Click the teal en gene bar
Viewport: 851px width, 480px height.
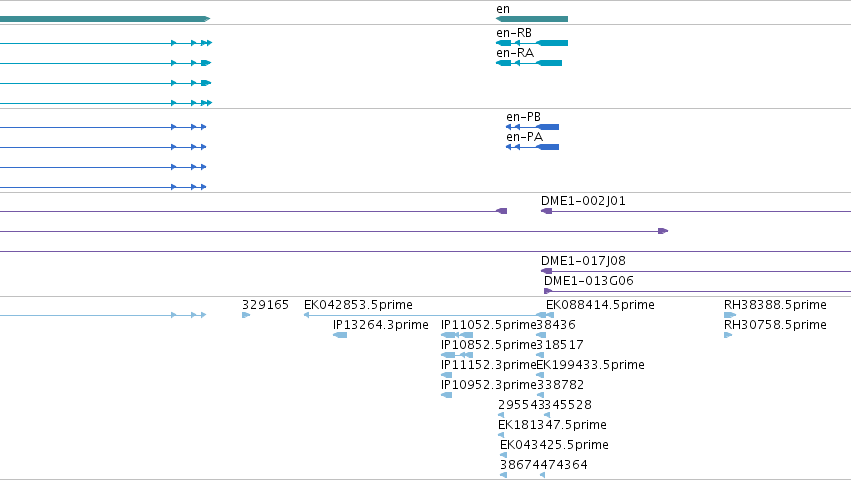[x=532, y=19]
